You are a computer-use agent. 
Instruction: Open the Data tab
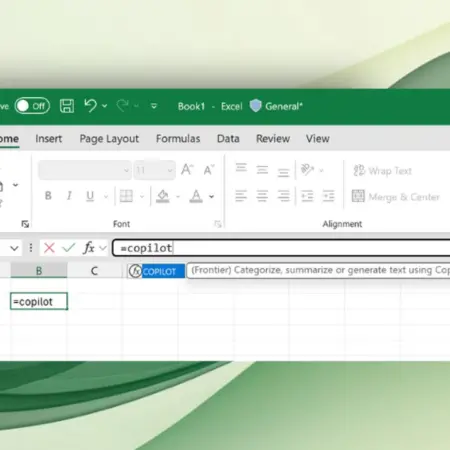228,139
